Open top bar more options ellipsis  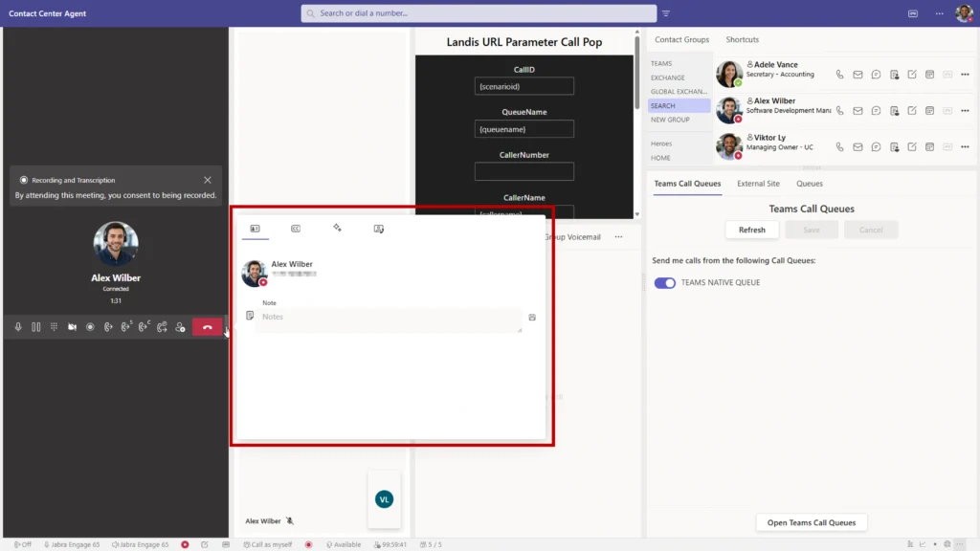(x=940, y=13)
